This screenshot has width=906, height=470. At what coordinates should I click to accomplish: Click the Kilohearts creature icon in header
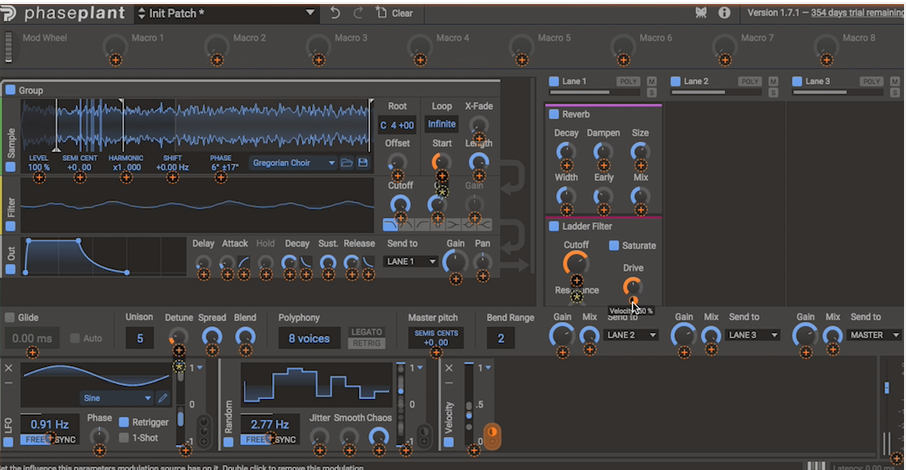pyautogui.click(x=701, y=12)
